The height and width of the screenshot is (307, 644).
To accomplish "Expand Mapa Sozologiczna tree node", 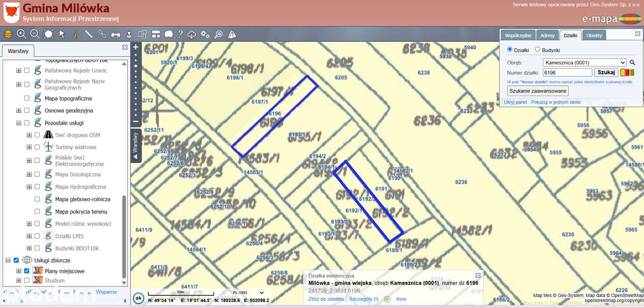I will (29, 174).
